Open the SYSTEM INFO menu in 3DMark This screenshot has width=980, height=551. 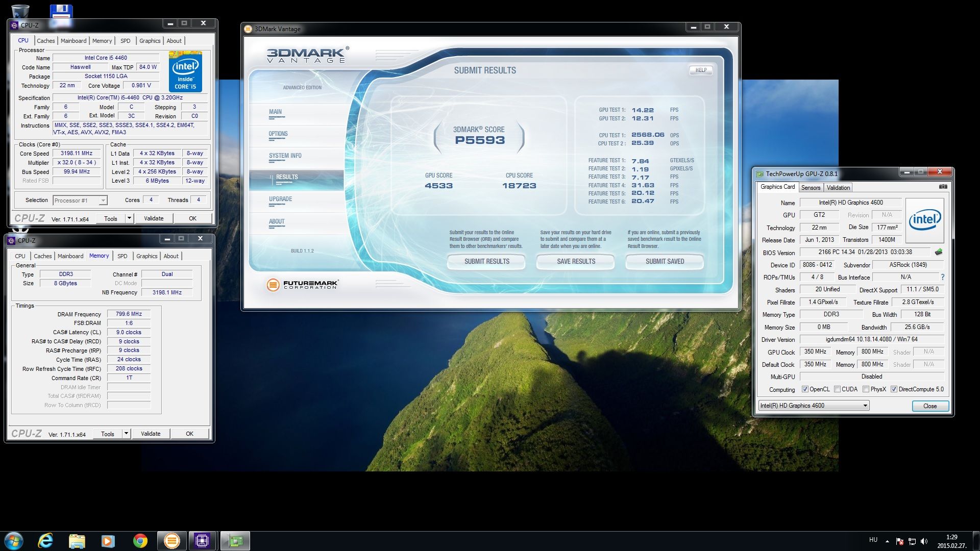coord(285,156)
